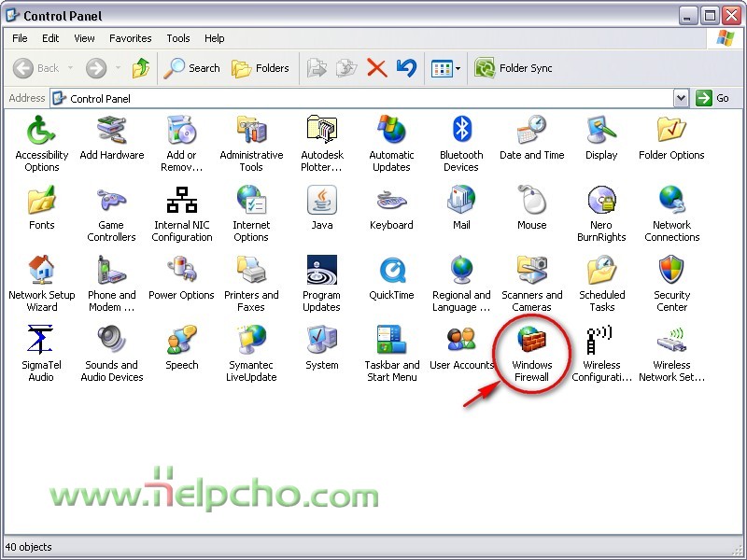
Task: Open the Speech applet
Action: tap(181, 348)
